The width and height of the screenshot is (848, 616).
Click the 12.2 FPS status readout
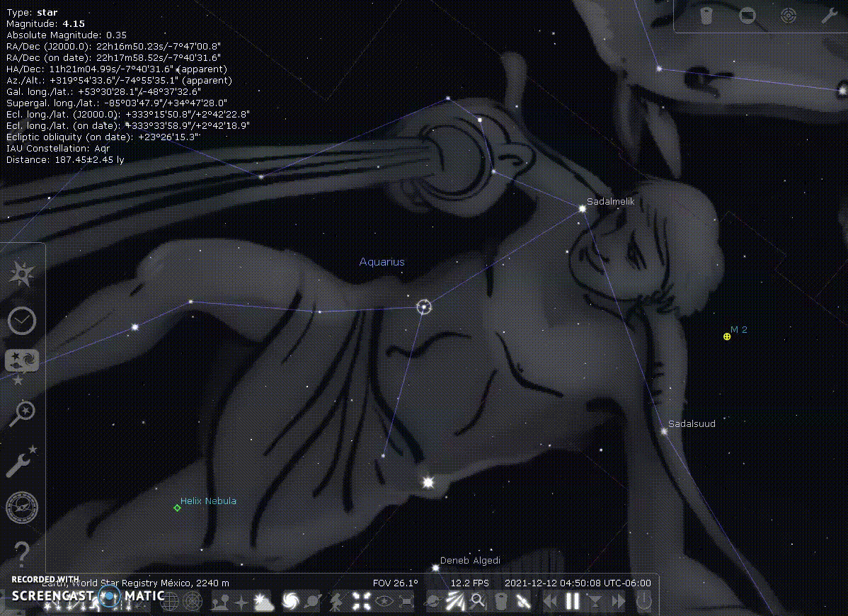coord(469,583)
